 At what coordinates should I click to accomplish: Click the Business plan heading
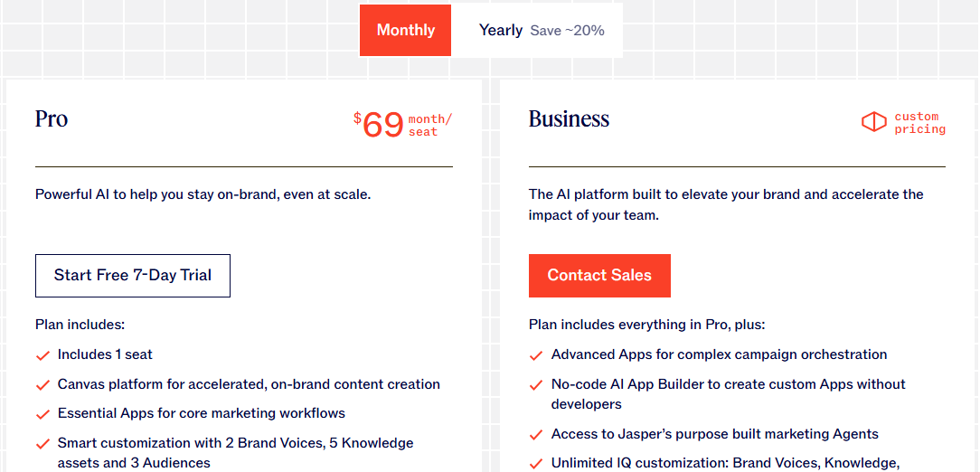pos(569,119)
